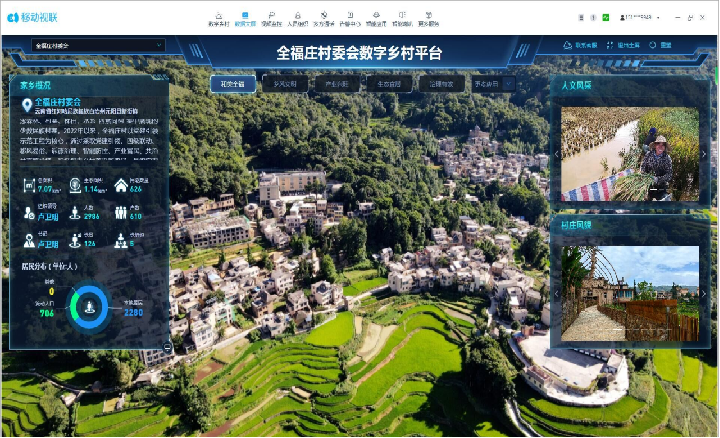720x438 pixels.
Task: Open the 全福庄村委会 village selector dropdown
Action: tap(97, 45)
